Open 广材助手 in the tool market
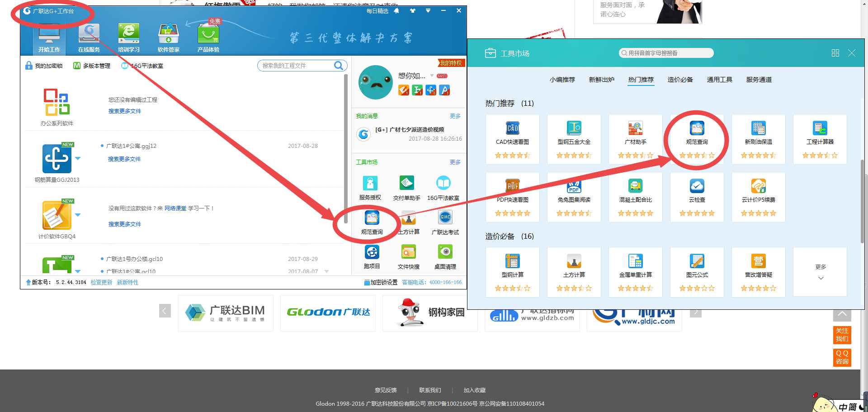The width and height of the screenshot is (868, 412). (636, 139)
